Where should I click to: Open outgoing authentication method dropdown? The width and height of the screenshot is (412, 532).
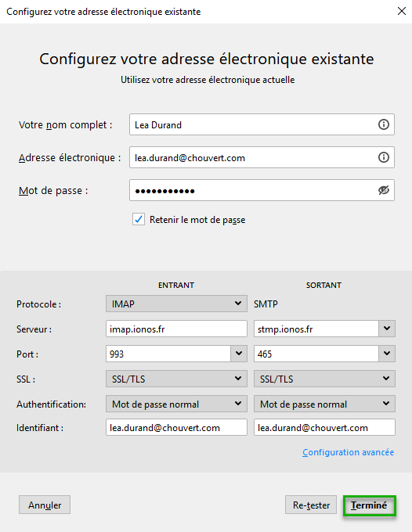[324, 404]
